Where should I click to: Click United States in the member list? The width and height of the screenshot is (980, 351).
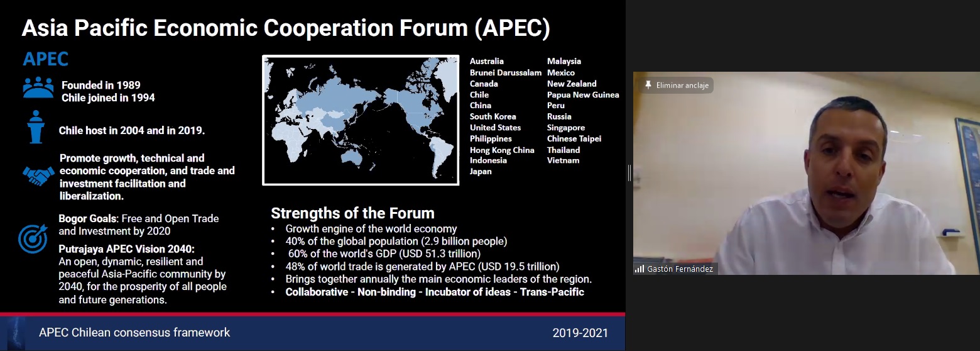(x=495, y=128)
